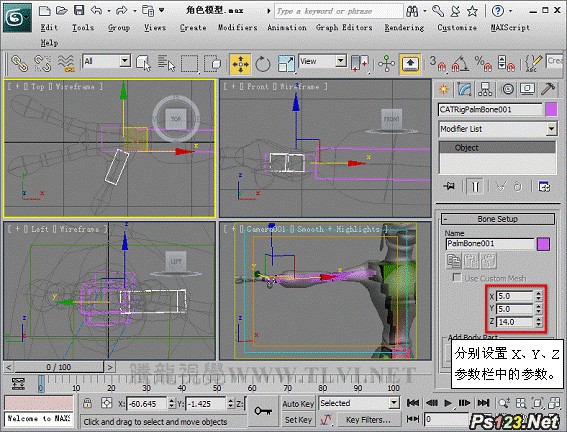567x432 pixels.
Task: Click the Key Filters button
Action: 368,420
